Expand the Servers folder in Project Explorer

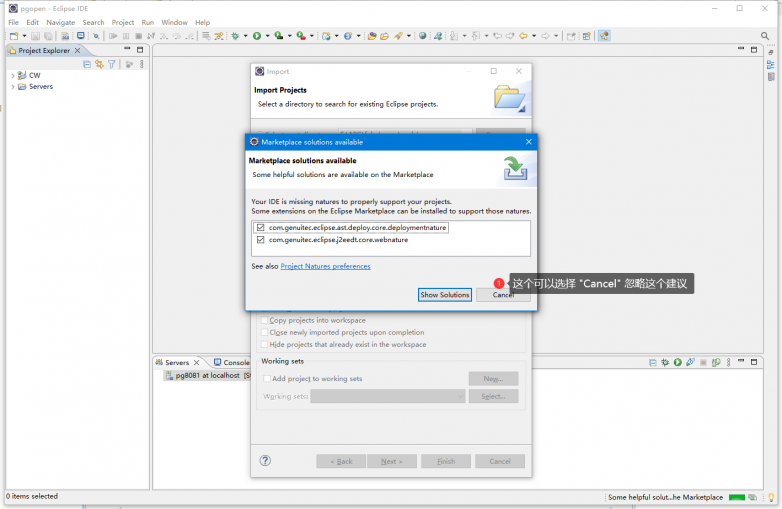click(x=12, y=87)
